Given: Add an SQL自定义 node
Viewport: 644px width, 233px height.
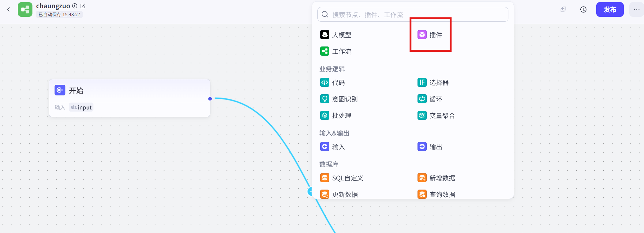Looking at the screenshot, I should tap(342, 178).
